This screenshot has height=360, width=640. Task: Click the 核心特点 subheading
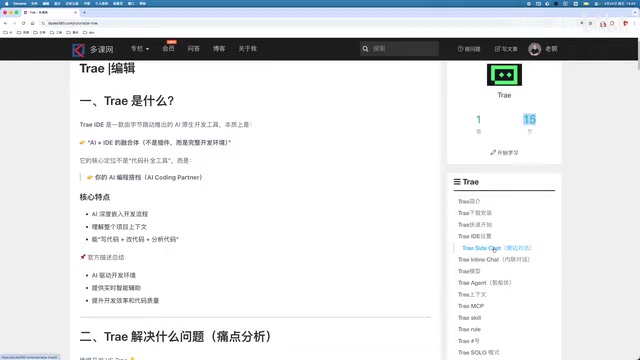point(95,197)
